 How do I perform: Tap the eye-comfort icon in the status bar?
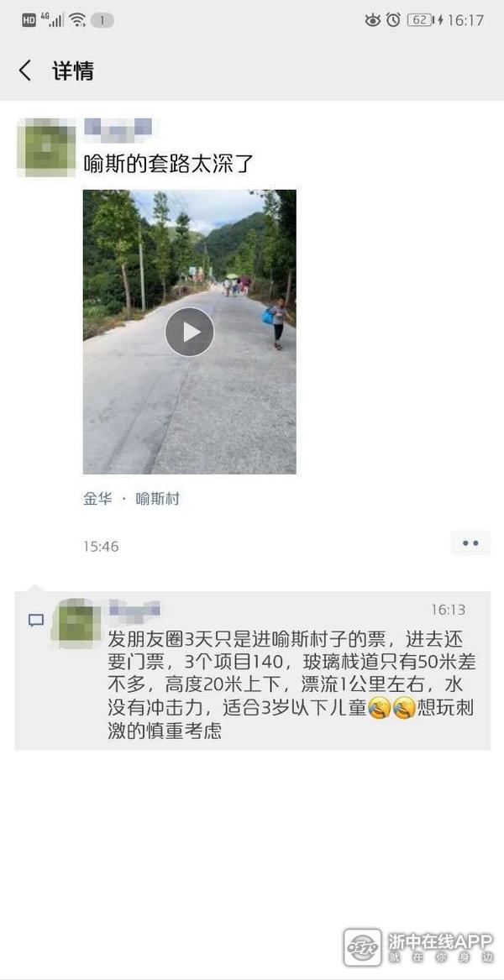click(373, 20)
